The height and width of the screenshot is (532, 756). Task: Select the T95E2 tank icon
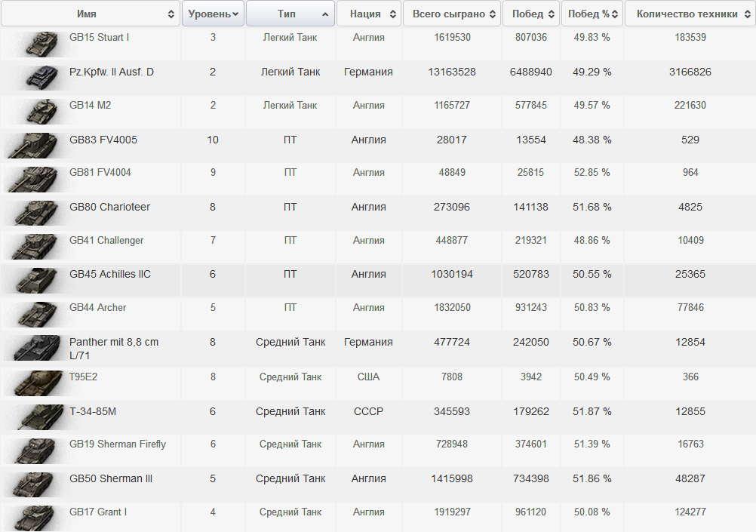click(x=34, y=382)
